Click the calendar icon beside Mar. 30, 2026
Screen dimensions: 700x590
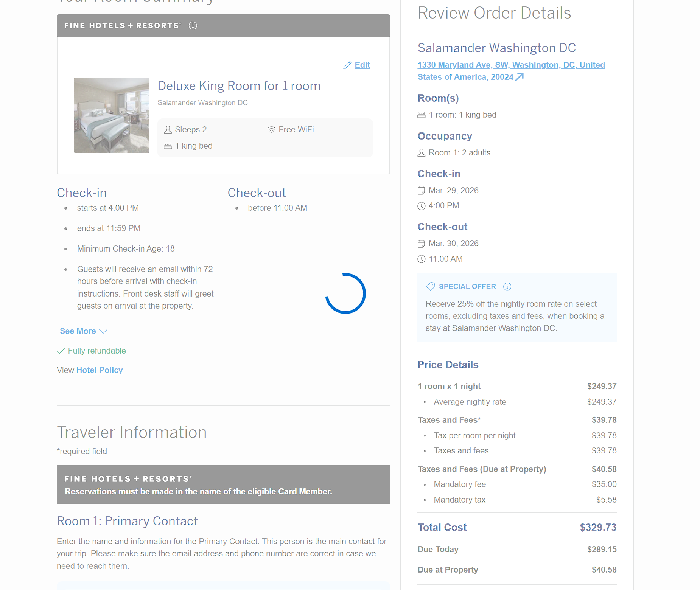tap(421, 244)
